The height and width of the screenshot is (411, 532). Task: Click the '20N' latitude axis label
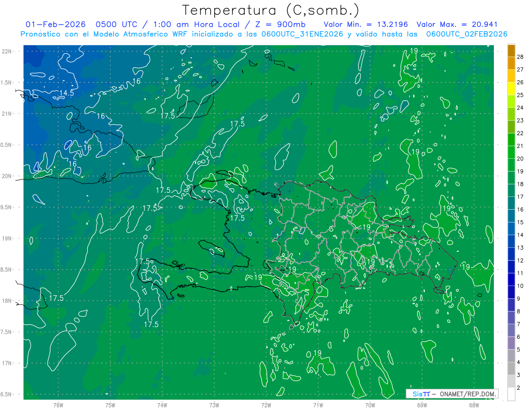7,176
